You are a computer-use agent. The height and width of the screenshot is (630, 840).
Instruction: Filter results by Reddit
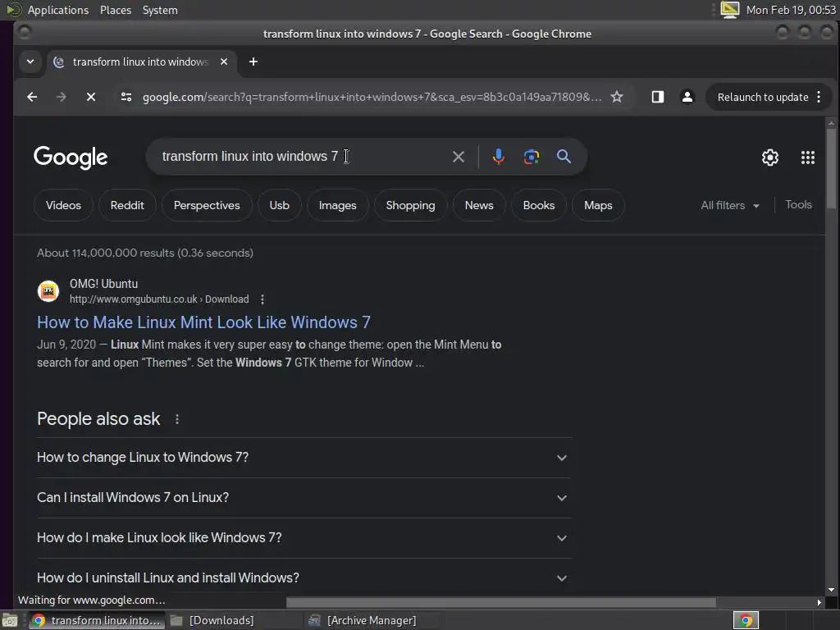point(127,206)
